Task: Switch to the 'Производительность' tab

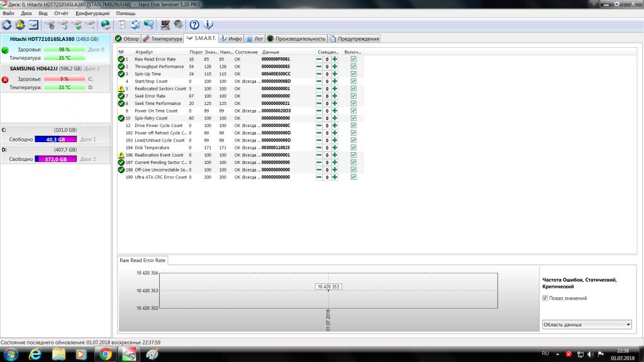Action: click(296, 38)
